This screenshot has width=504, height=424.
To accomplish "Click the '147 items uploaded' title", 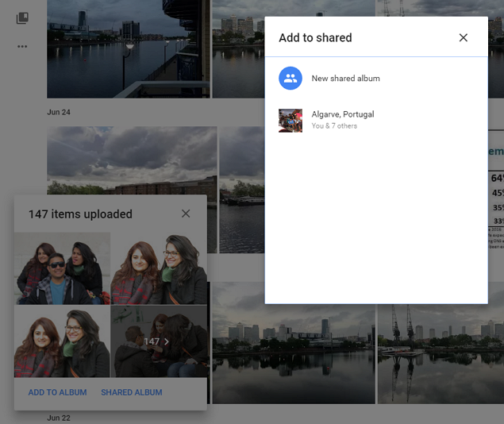I will [80, 214].
